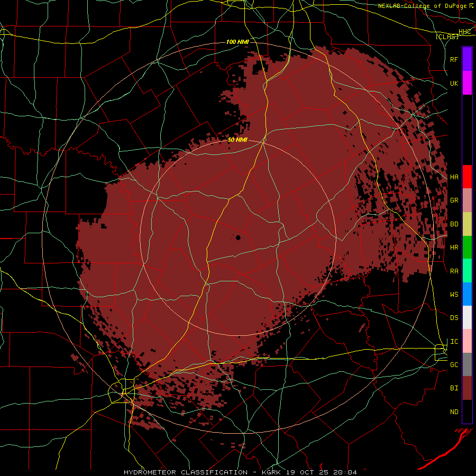The image size is (476, 476).
Task: Click the HR legend label
Action: click(x=454, y=248)
